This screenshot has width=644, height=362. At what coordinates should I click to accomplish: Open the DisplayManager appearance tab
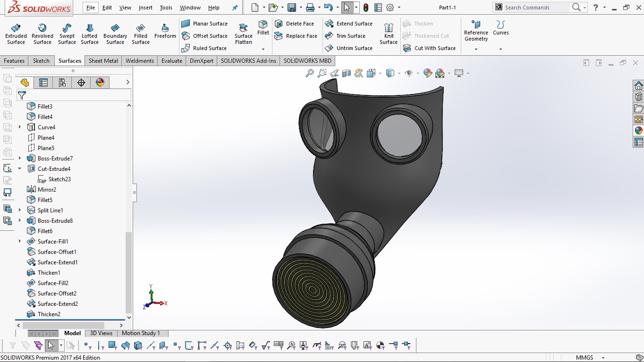(100, 83)
